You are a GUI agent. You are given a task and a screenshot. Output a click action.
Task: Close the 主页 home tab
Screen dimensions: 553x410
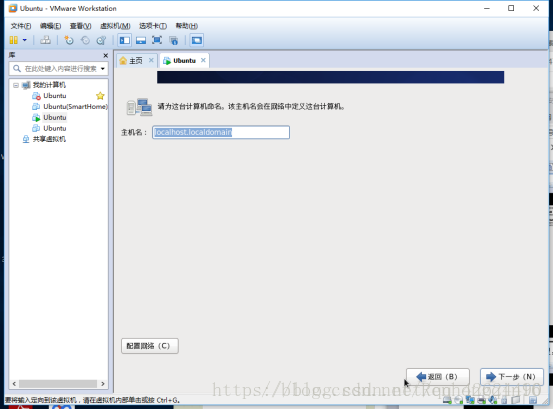click(x=151, y=60)
